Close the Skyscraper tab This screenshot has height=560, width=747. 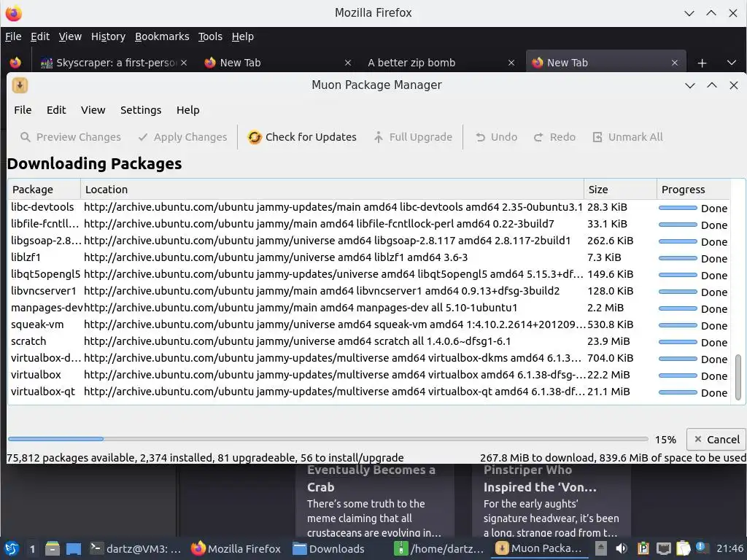click(x=184, y=63)
